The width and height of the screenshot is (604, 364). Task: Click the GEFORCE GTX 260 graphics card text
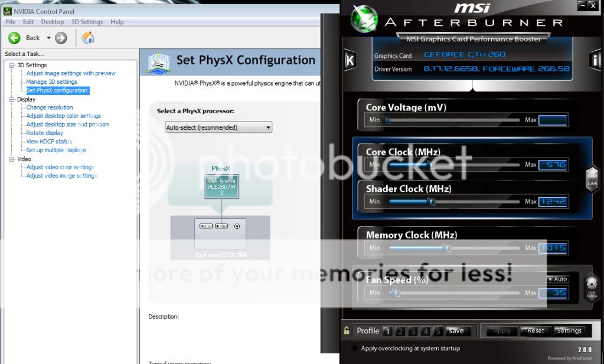tap(465, 55)
